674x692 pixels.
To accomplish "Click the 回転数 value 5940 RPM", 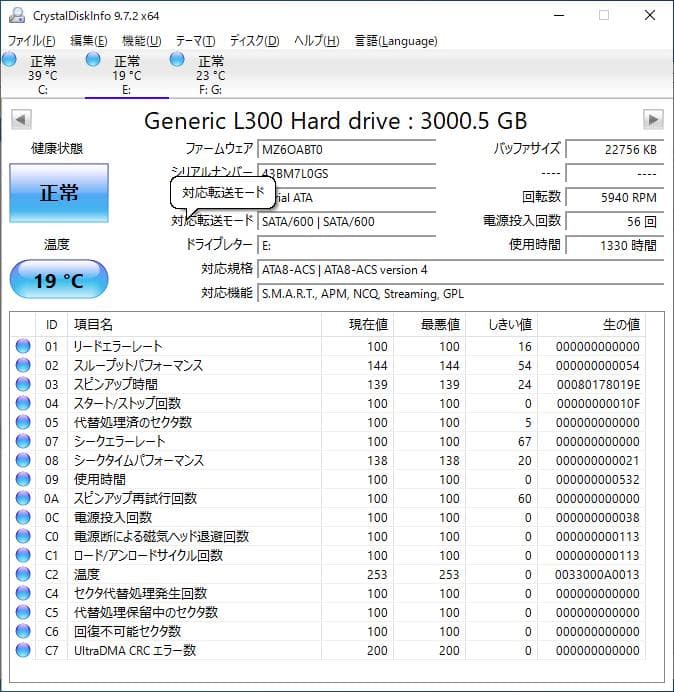I will (615, 198).
